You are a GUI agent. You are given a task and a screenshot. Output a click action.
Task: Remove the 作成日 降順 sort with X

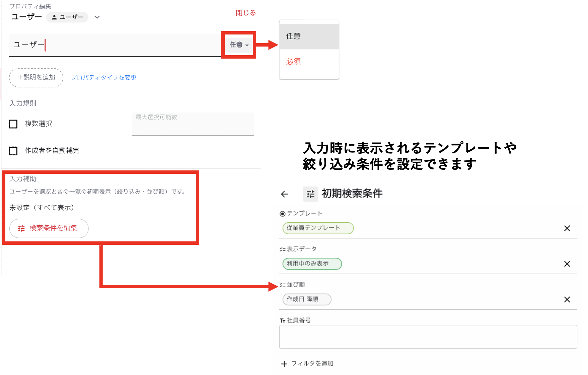567,299
